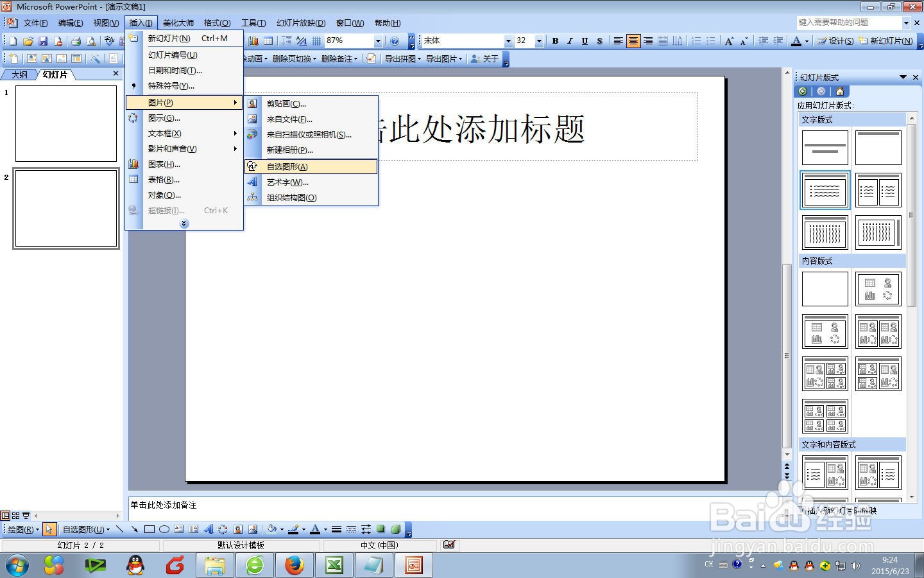This screenshot has height=578, width=924.
Task: Toggle Align Left
Action: 618,41
